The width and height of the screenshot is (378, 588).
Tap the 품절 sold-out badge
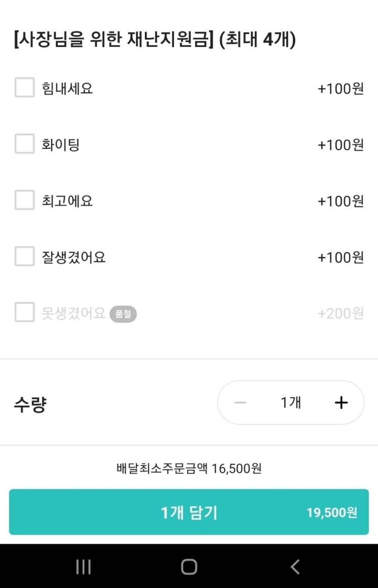[x=123, y=314]
